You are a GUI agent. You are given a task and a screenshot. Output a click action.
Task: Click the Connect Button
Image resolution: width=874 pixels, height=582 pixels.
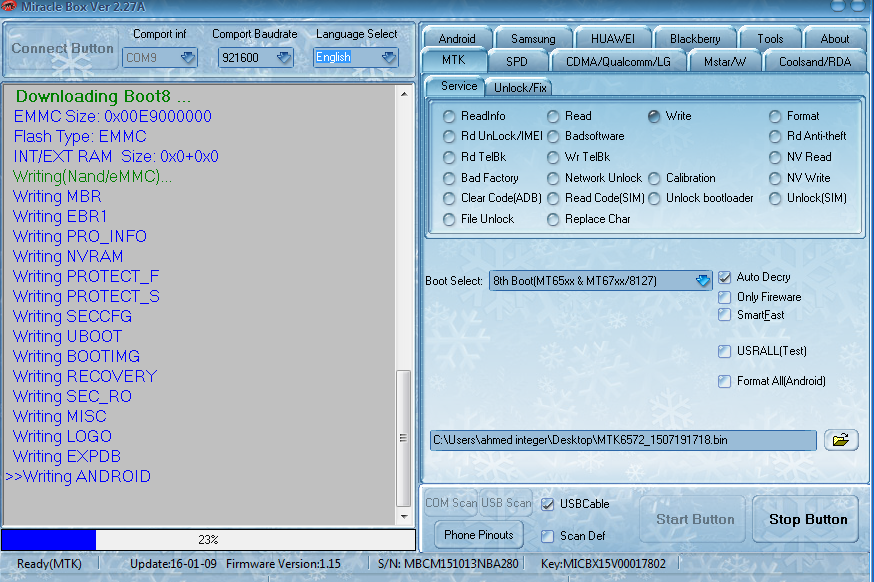coord(62,48)
